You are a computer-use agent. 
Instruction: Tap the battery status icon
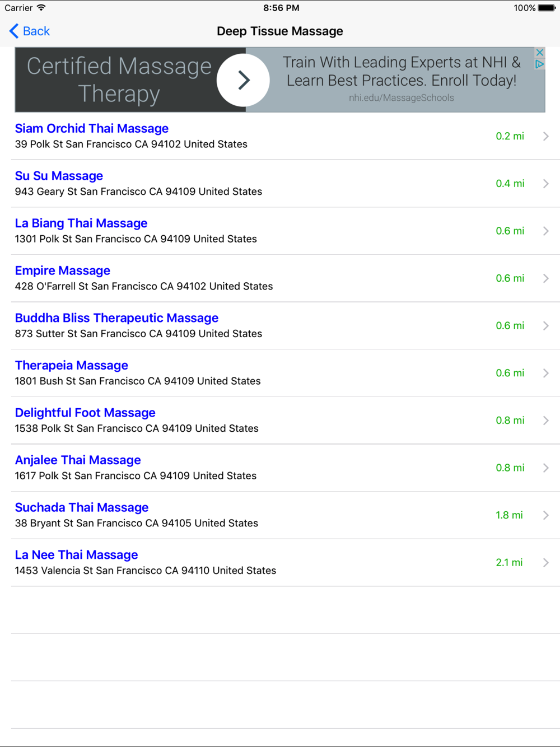[x=547, y=8]
